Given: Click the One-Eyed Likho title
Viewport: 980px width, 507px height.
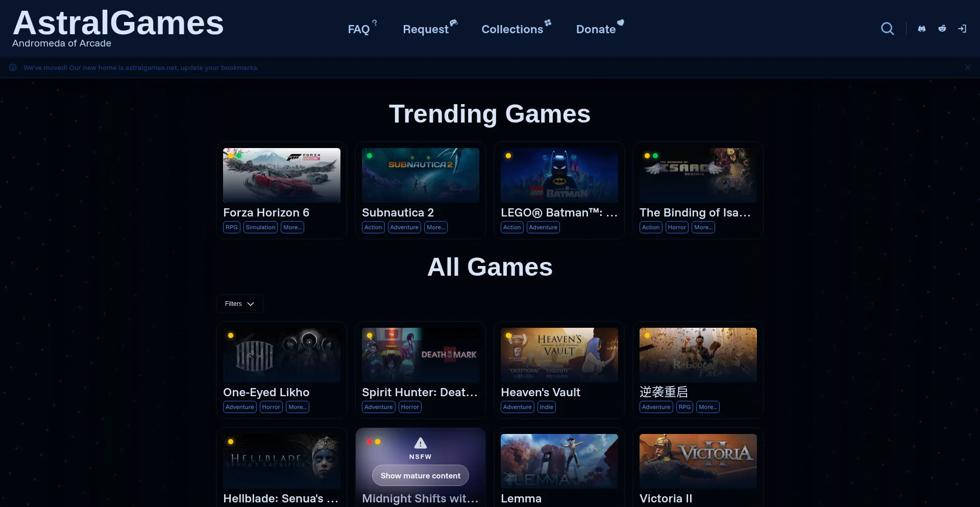Looking at the screenshot, I should [x=266, y=392].
